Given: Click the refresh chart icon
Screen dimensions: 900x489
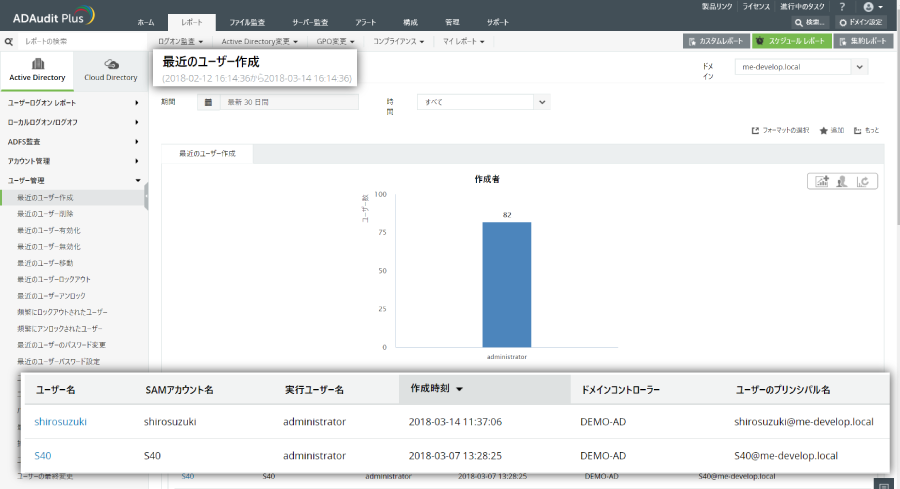Looking at the screenshot, I should [x=864, y=181].
